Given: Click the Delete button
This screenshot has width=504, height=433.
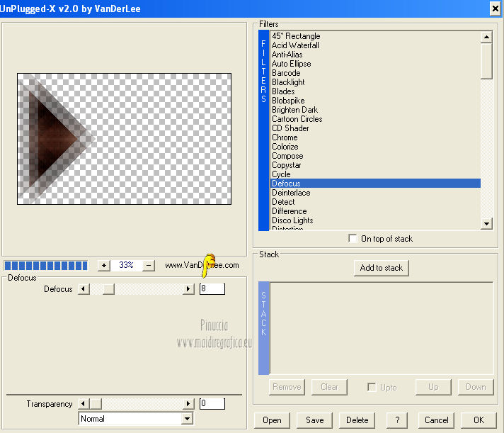Looking at the screenshot, I should point(357,420).
